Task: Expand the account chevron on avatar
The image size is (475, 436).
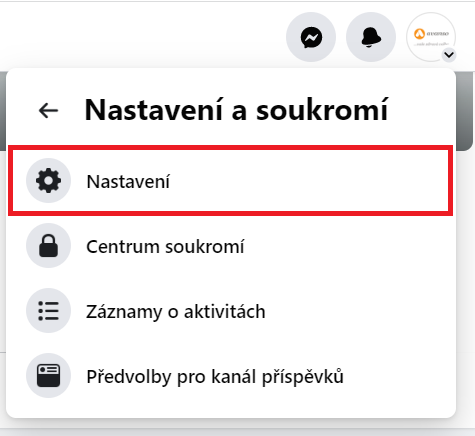Action: [449, 55]
